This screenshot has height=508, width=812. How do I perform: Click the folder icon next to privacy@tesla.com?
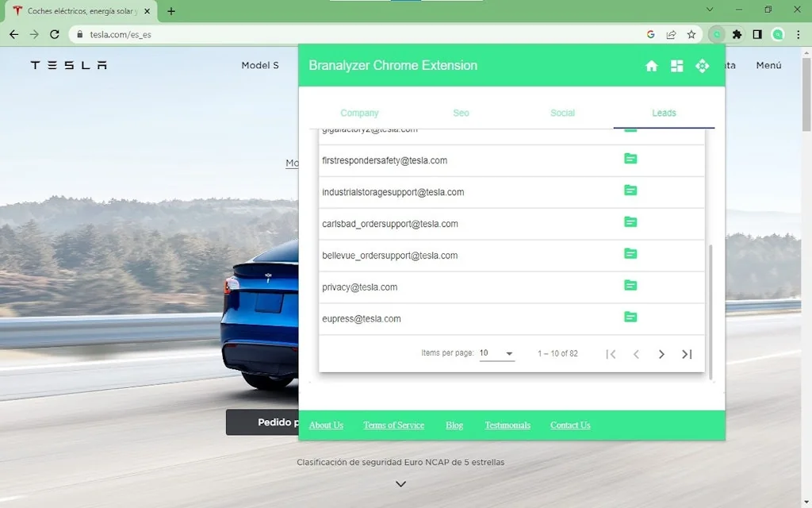[630, 285]
